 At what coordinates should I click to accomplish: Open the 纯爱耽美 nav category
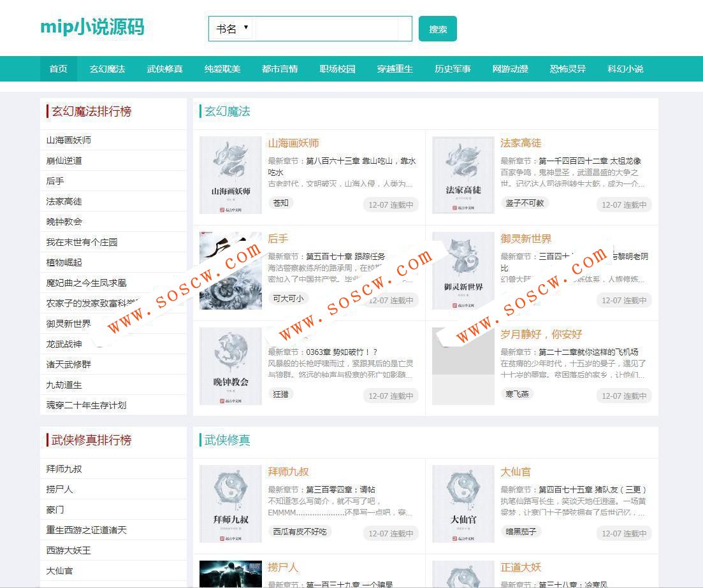point(222,69)
